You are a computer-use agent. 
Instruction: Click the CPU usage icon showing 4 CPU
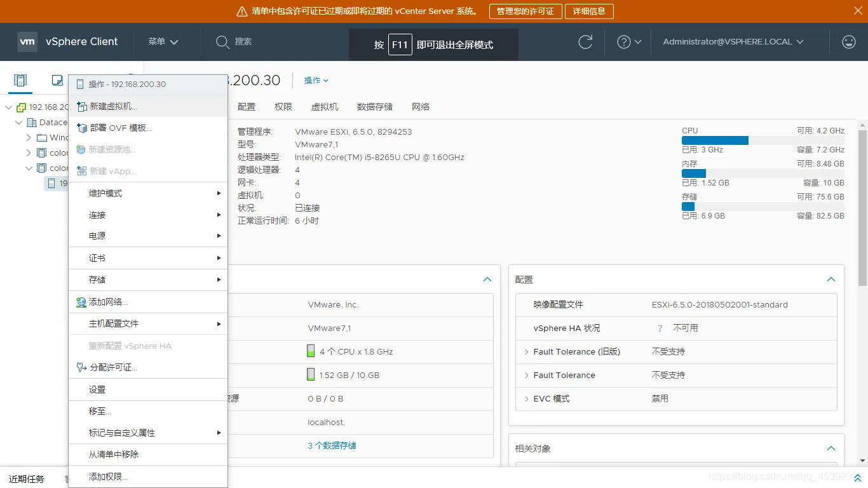pos(311,351)
